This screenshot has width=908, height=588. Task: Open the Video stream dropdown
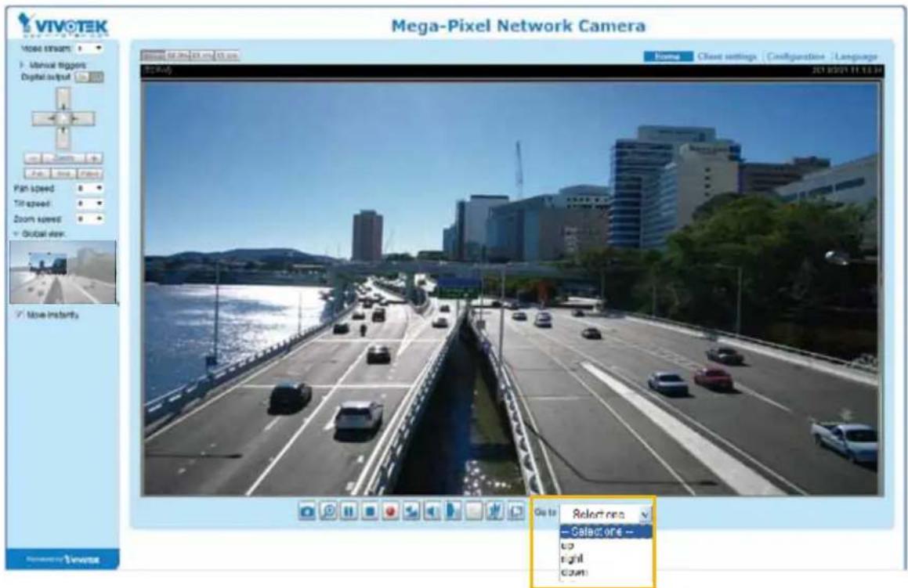tap(90, 49)
